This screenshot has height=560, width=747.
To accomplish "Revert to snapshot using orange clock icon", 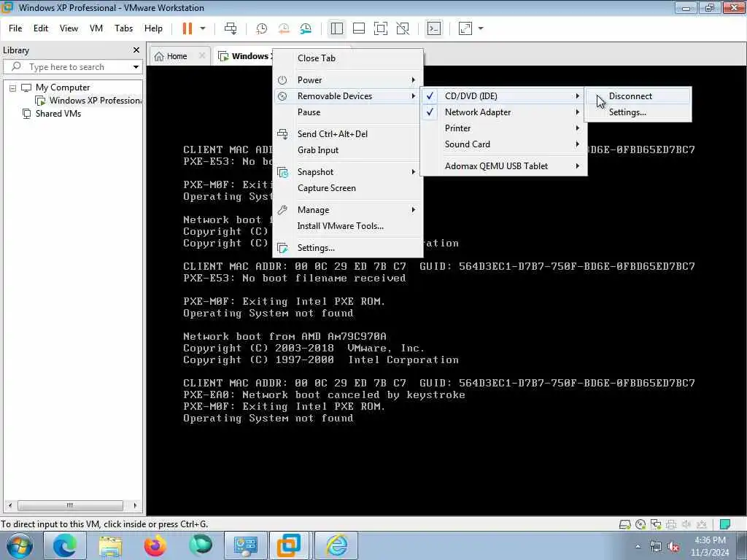I will pyautogui.click(x=284, y=28).
